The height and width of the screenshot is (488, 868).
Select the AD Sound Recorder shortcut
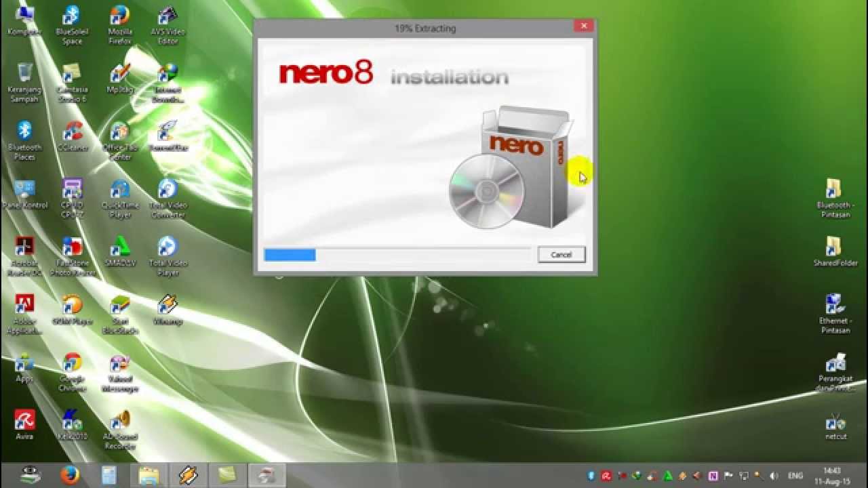pos(120,430)
